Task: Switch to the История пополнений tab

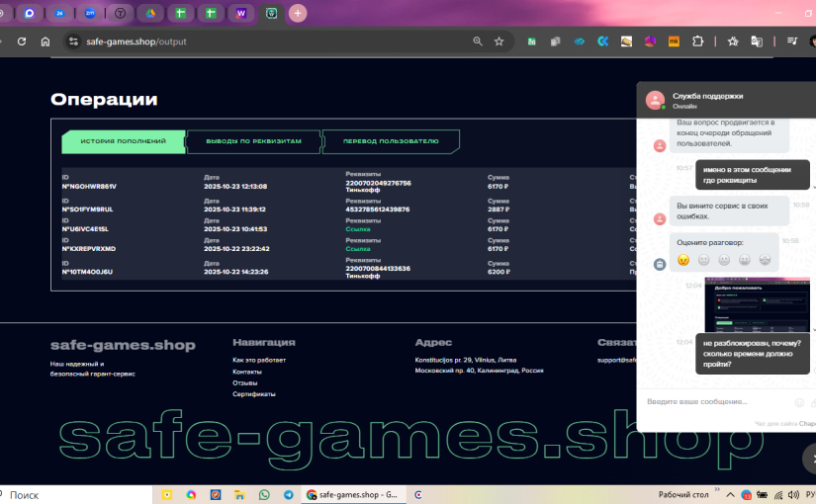Action: click(x=123, y=141)
